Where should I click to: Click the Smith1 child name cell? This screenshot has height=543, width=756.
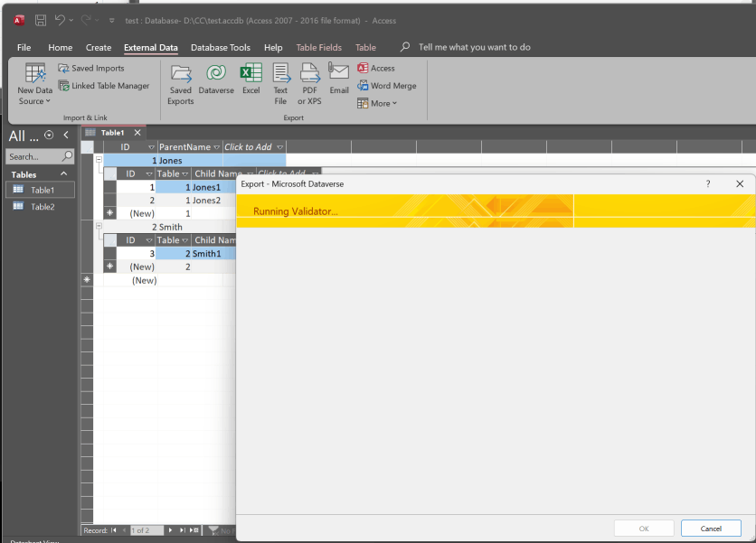pos(213,254)
